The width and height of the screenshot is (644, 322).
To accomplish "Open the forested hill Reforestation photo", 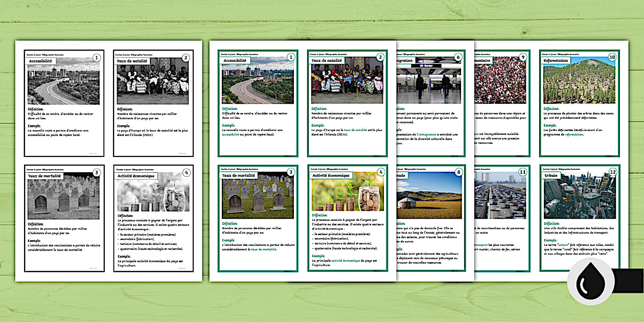I will coord(579,84).
